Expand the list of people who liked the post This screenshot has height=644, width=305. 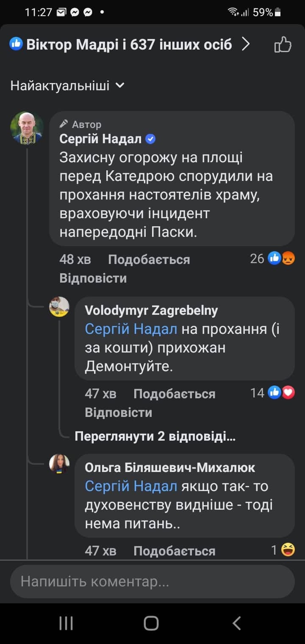click(127, 44)
